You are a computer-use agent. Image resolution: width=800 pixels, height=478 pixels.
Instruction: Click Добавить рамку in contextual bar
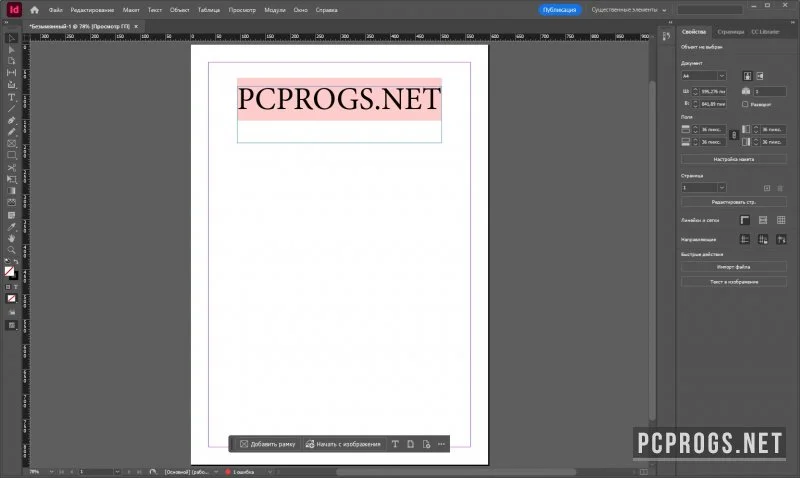(x=268, y=444)
